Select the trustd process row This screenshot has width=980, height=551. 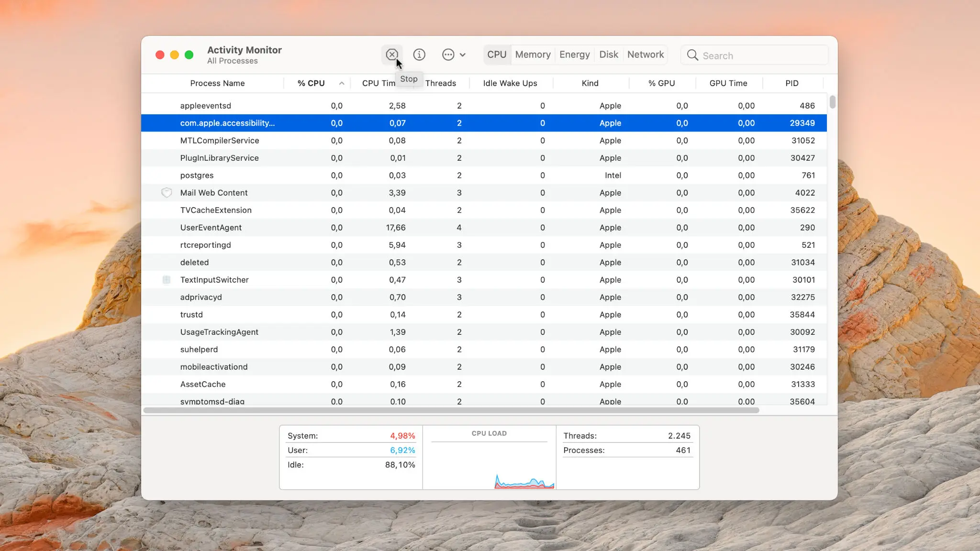484,315
